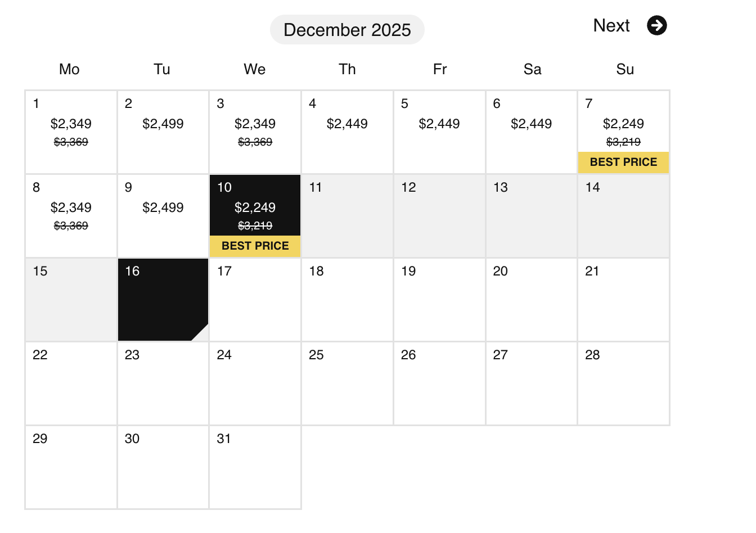The width and height of the screenshot is (756, 533).
Task: Click the Next arrow circle icon
Action: (656, 25)
